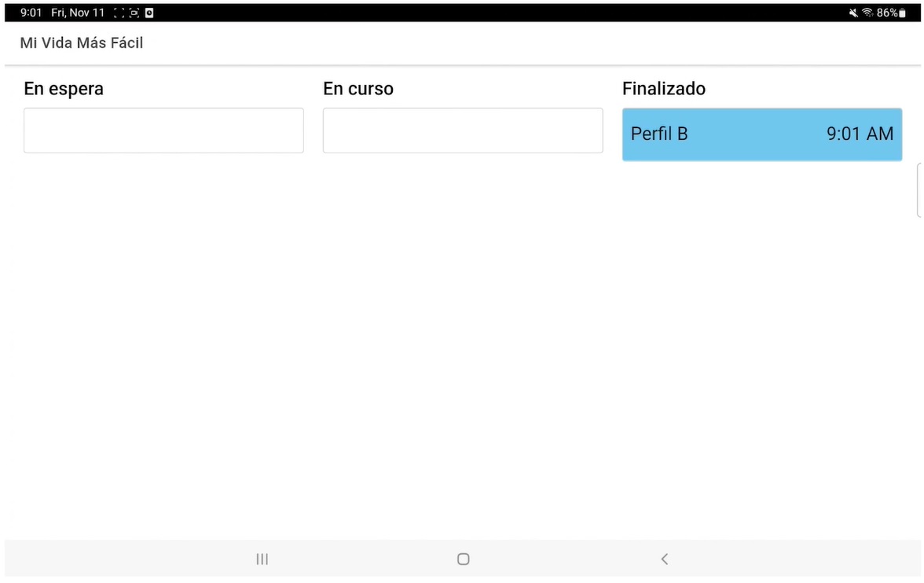This screenshot has height=583, width=924.
Task: Click the Mi Vida Más Fácil title
Action: coord(82,43)
